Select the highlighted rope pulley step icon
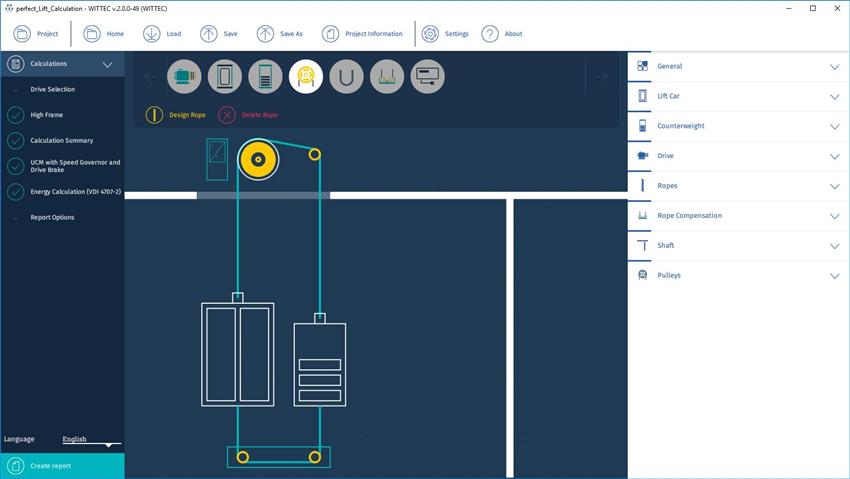Screen dimensions: 850x479 click(306, 76)
